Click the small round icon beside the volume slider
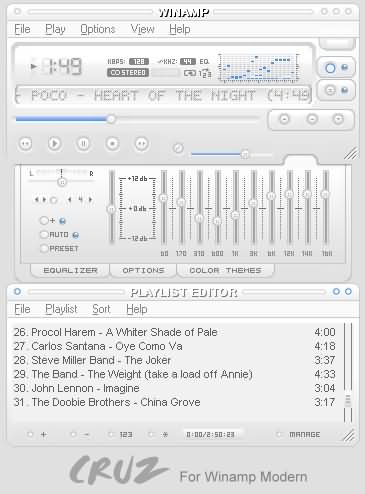365x494 pixels. coord(178,148)
